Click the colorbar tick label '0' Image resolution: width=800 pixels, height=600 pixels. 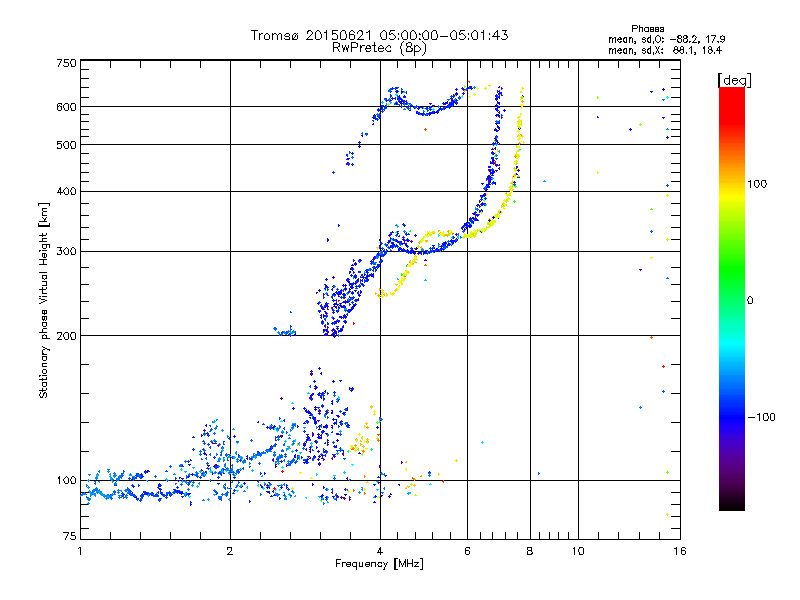point(750,301)
